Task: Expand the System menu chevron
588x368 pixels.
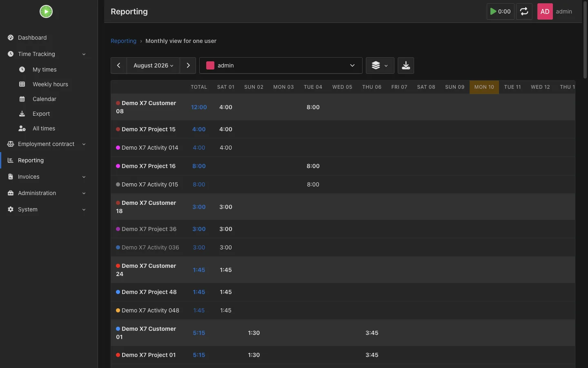Action: pyautogui.click(x=84, y=210)
